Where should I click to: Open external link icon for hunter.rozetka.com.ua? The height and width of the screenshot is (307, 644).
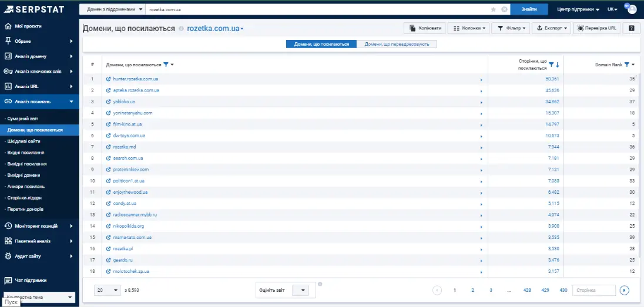point(109,79)
